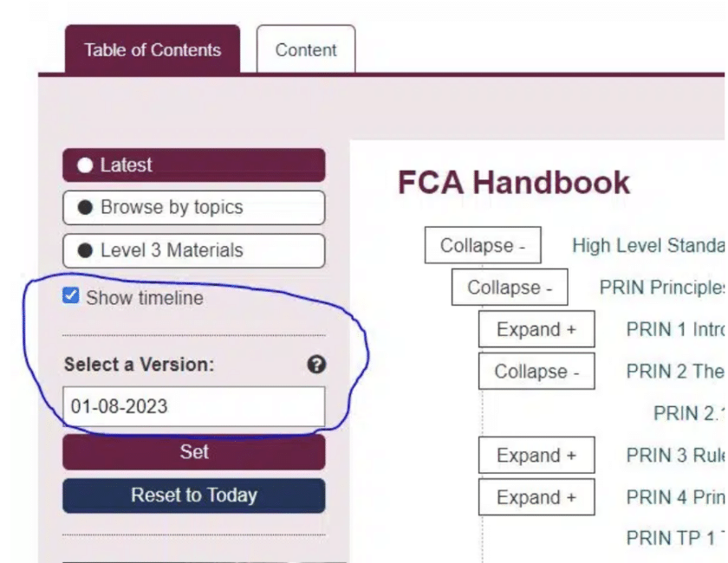Viewport: 728px width, 563px height.
Task: Collapse the PRIN 2 chapter
Action: click(536, 372)
